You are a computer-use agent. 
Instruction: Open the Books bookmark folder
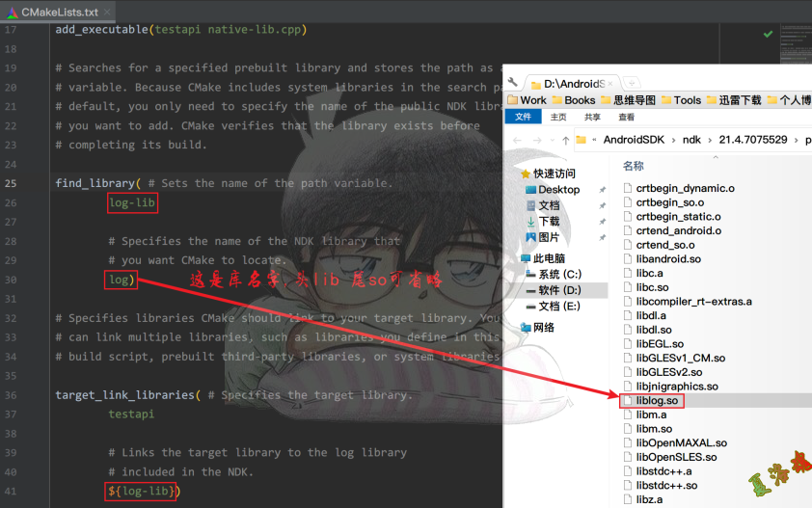point(573,100)
